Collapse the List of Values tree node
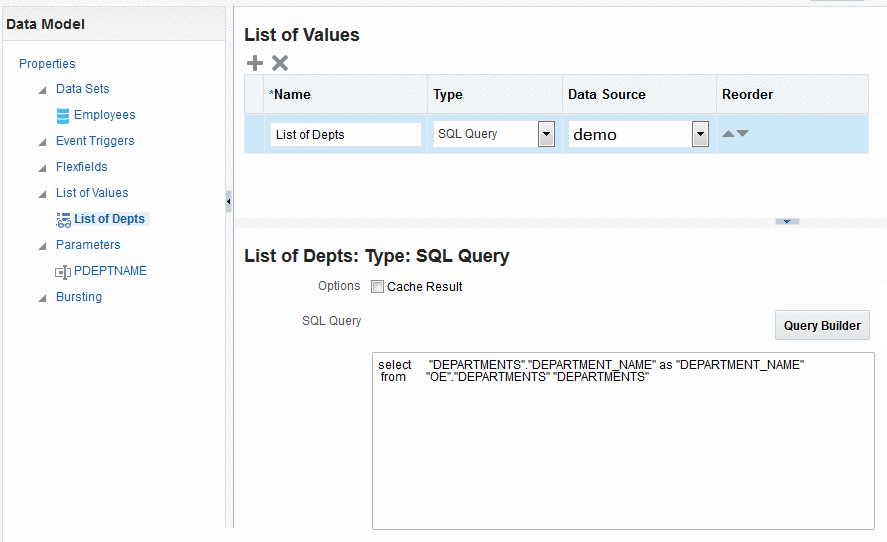The height and width of the screenshot is (542, 887). [x=42, y=194]
